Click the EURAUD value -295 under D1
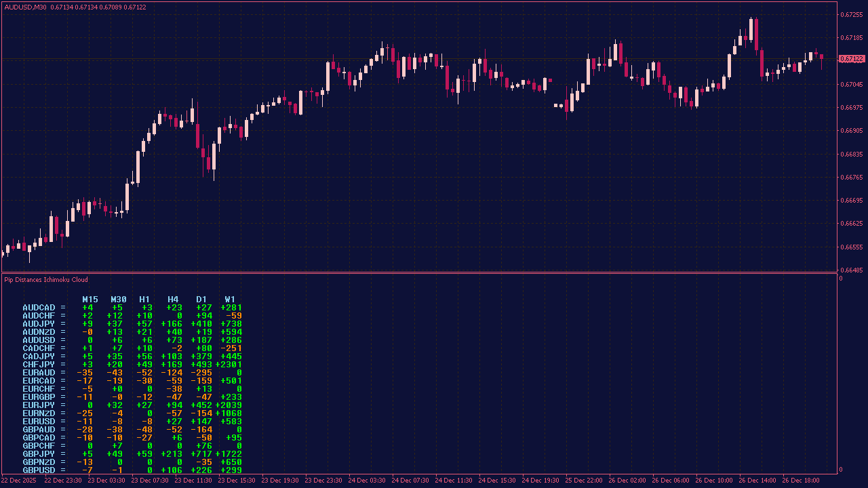This screenshot has width=868, height=488. [201, 372]
